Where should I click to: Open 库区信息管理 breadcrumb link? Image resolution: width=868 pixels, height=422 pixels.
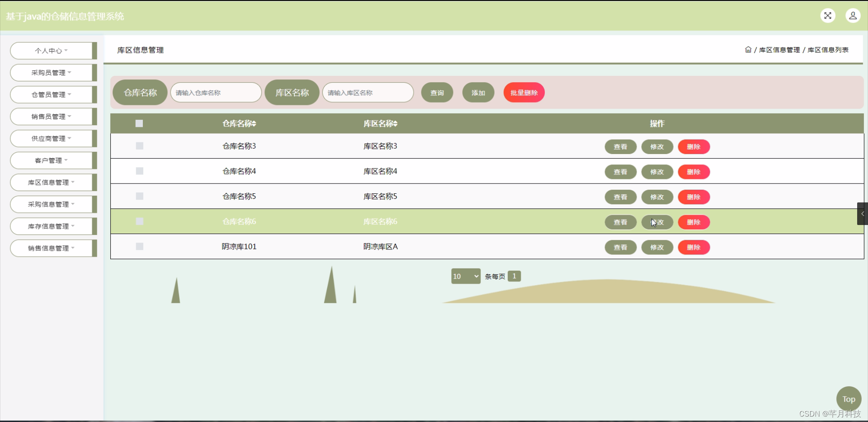point(779,50)
